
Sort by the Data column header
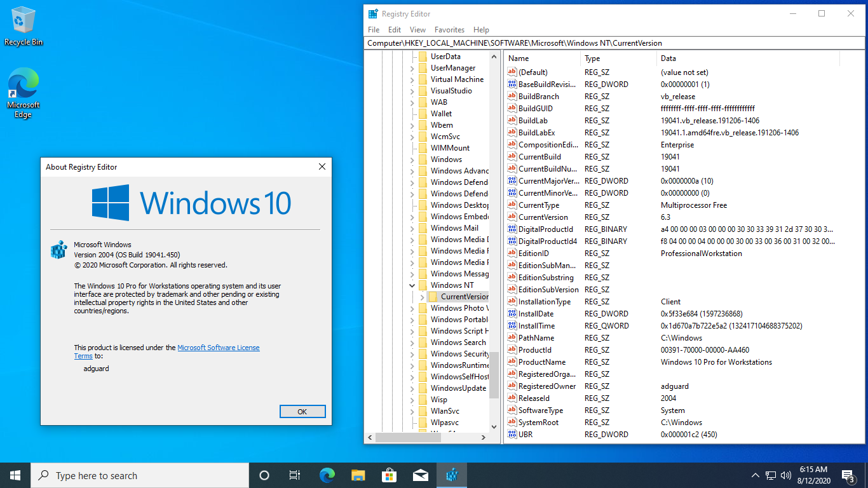click(x=749, y=58)
